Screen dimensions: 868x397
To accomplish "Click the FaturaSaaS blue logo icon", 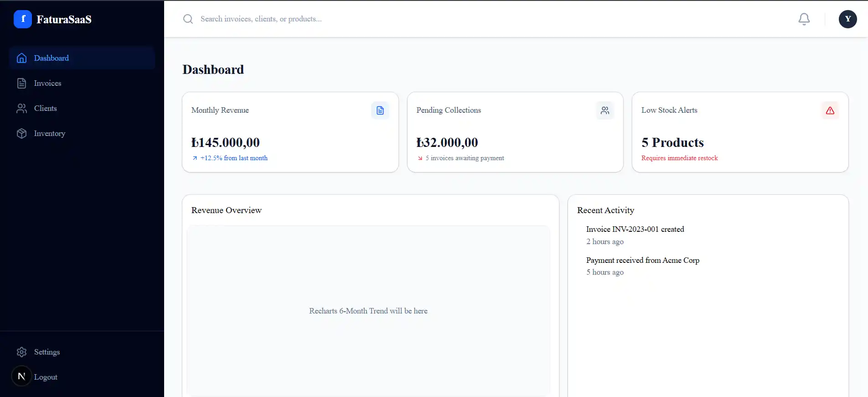I will 23,19.
